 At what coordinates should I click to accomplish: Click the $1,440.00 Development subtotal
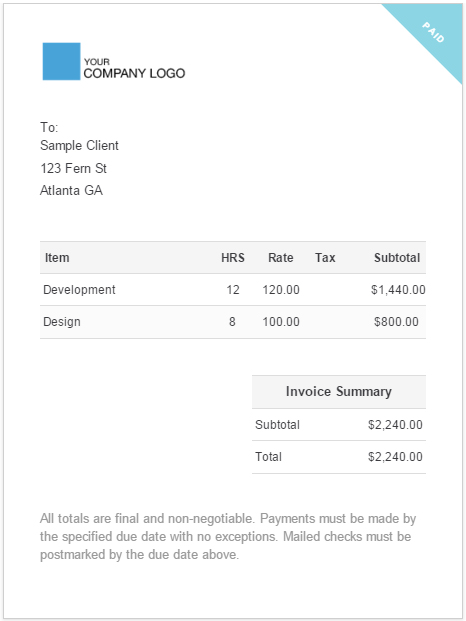[x=398, y=290]
